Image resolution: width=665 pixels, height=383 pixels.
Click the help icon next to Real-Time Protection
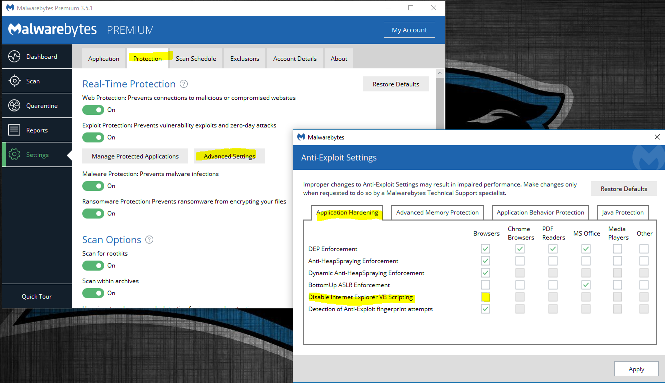[x=184, y=84]
